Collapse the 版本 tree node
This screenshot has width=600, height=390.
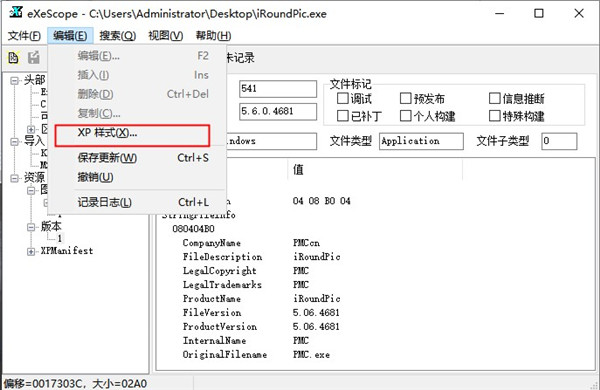tap(31, 227)
